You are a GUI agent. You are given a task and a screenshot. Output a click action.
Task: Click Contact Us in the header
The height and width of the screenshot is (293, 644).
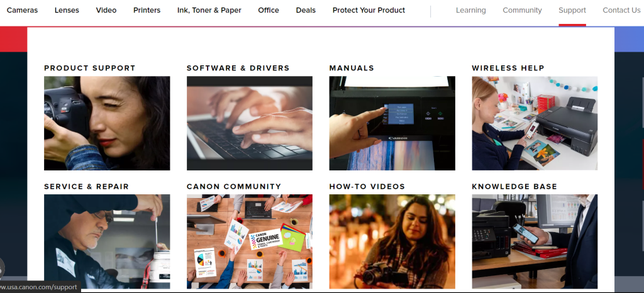pyautogui.click(x=621, y=10)
